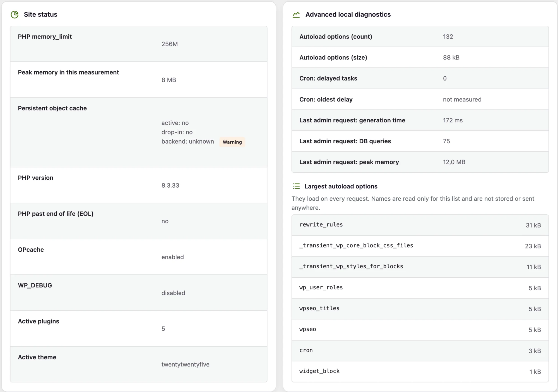Screen dimensions: 558x392
Task: Select the Cron: delayed tasks label
Action: 328,78
